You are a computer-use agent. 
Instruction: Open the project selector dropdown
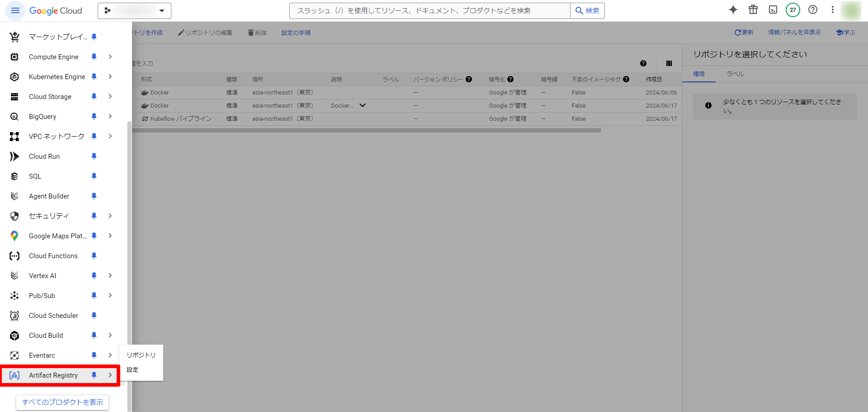134,10
